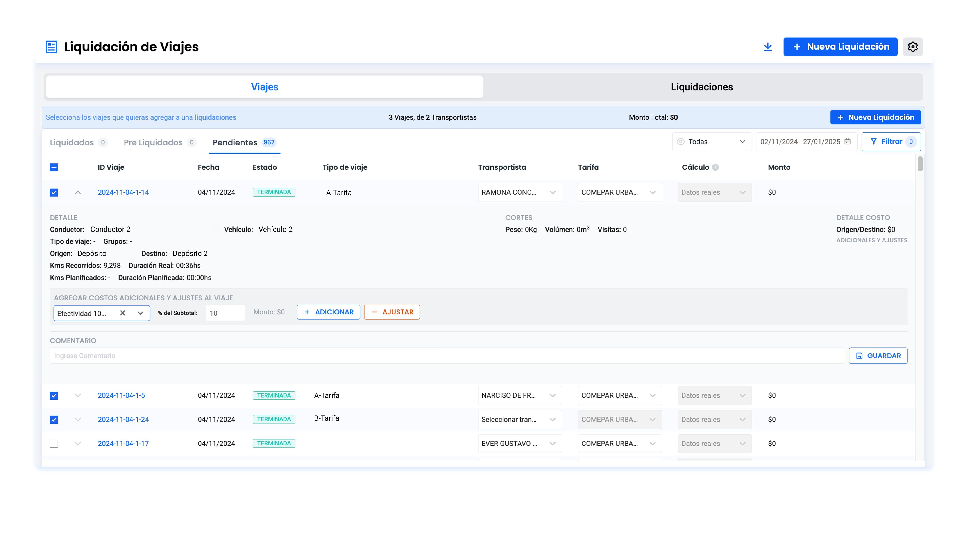Collapse trip 2024-11-04-1-14 row chevron

(x=78, y=192)
